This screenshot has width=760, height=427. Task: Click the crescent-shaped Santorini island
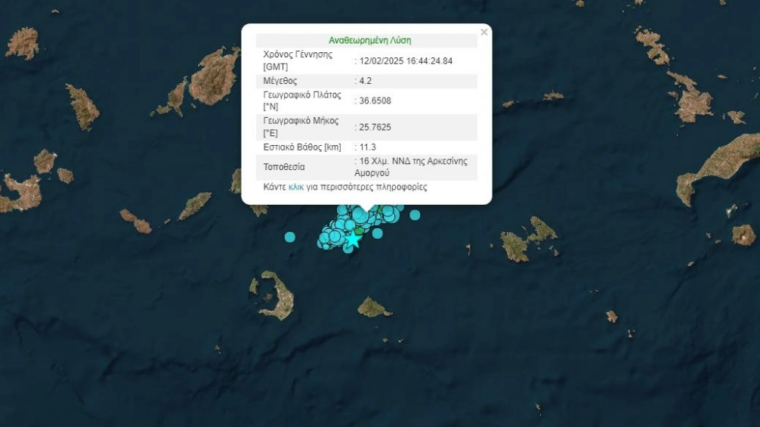[x=274, y=296]
